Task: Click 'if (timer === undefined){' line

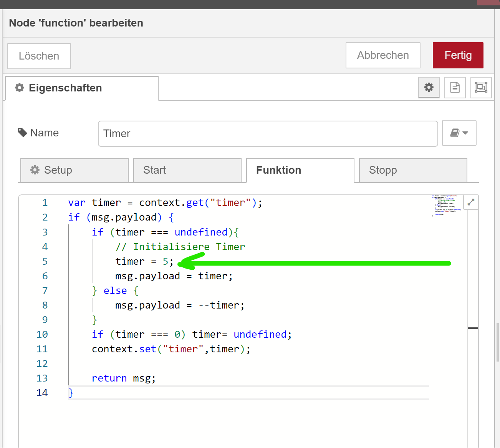Action: (x=165, y=232)
